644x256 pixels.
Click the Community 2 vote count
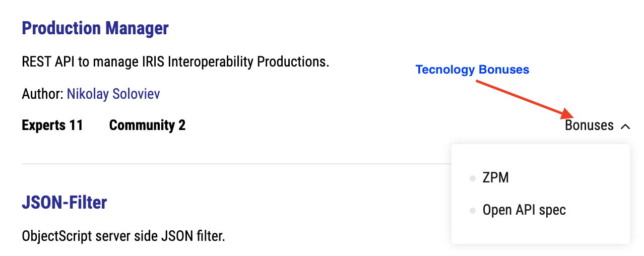[147, 125]
